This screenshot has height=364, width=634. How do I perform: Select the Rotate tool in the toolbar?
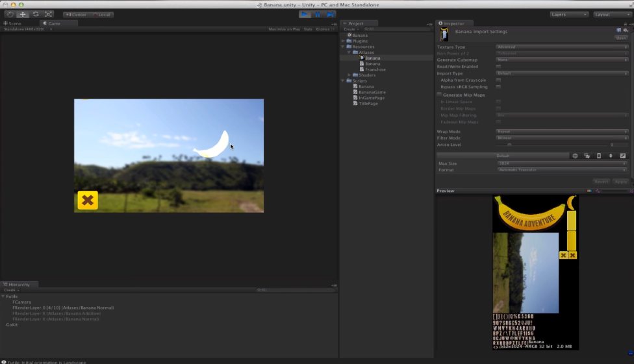[36, 14]
